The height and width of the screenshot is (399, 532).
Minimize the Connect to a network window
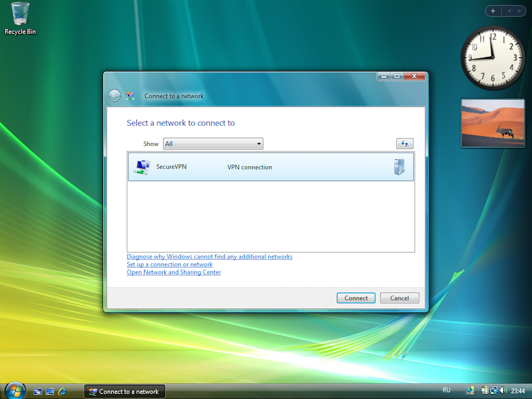pos(384,76)
